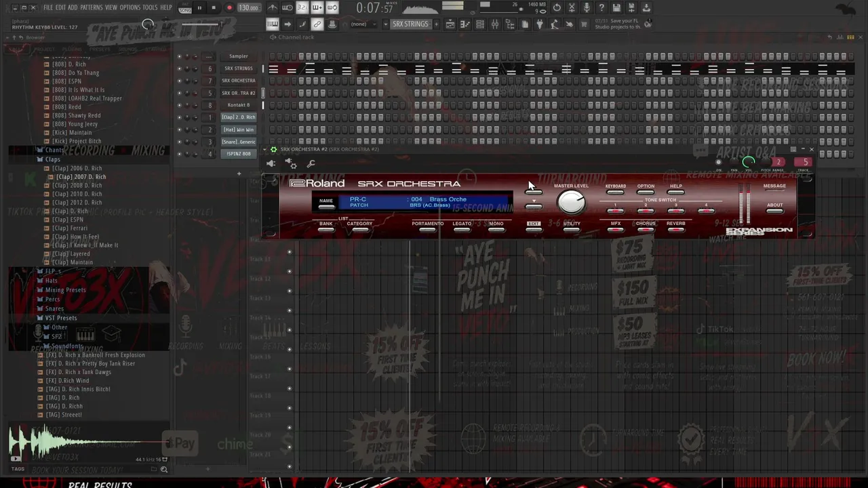
Task: Click the CATEGORY list button
Action: [x=359, y=230]
